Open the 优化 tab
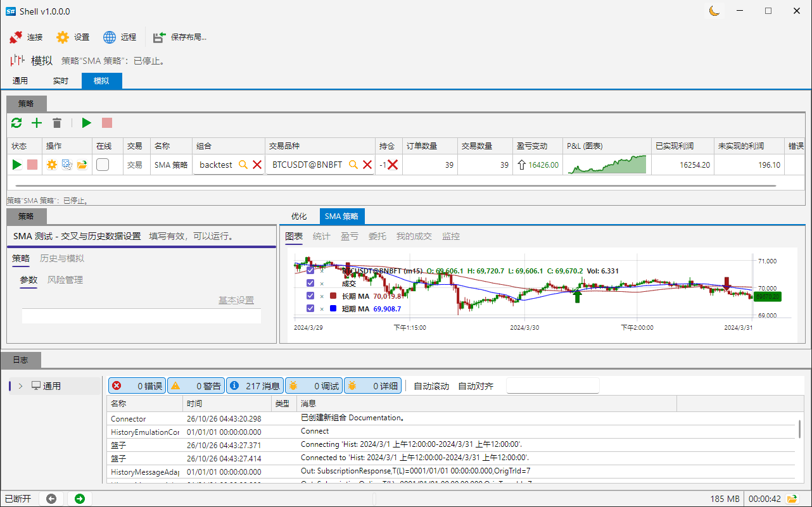 (299, 216)
